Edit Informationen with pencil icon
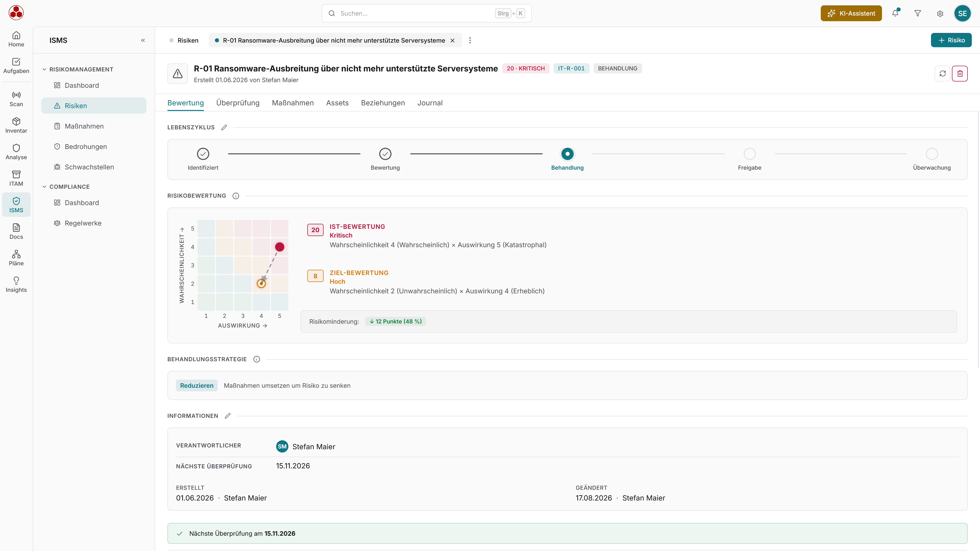The image size is (980, 551). pyautogui.click(x=227, y=416)
